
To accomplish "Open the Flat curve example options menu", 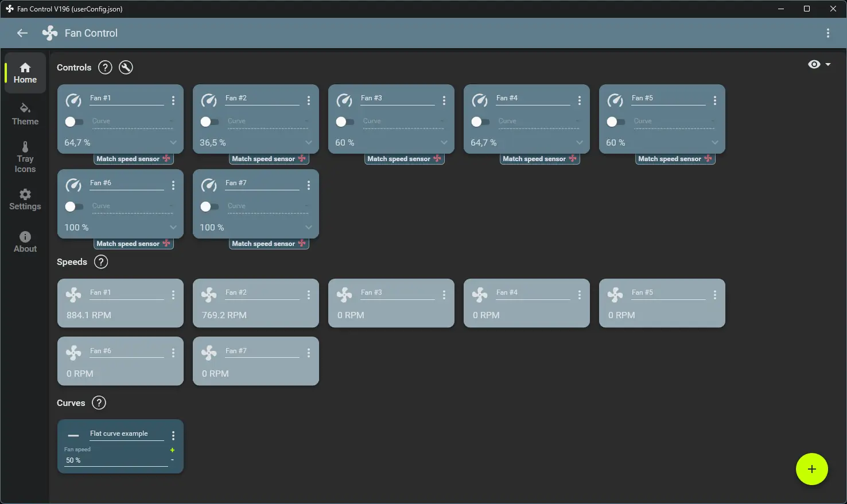I will pyautogui.click(x=173, y=436).
